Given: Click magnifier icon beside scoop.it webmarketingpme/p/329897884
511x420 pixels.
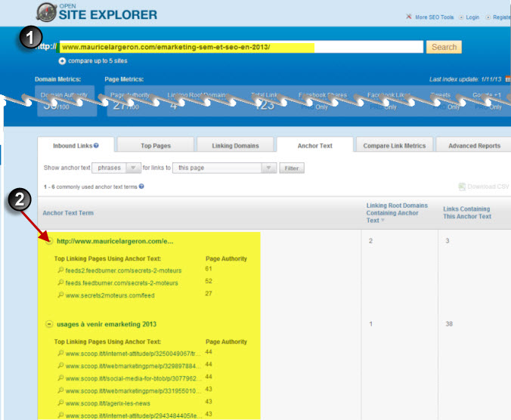Looking at the screenshot, I should [x=60, y=366].
